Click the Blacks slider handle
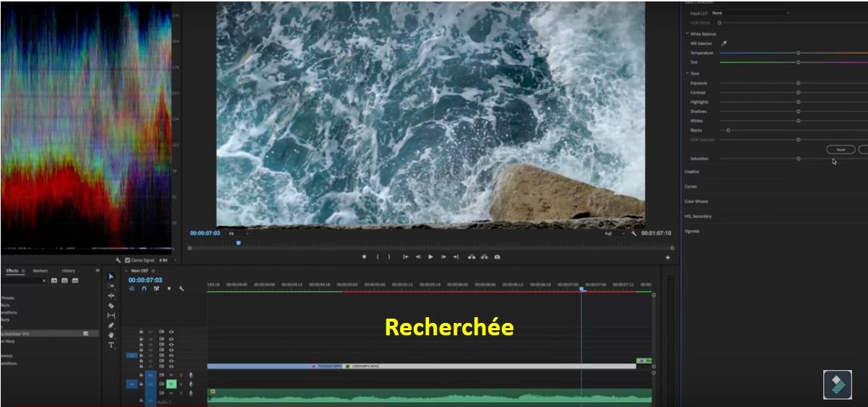The width and height of the screenshot is (868, 407). (728, 130)
